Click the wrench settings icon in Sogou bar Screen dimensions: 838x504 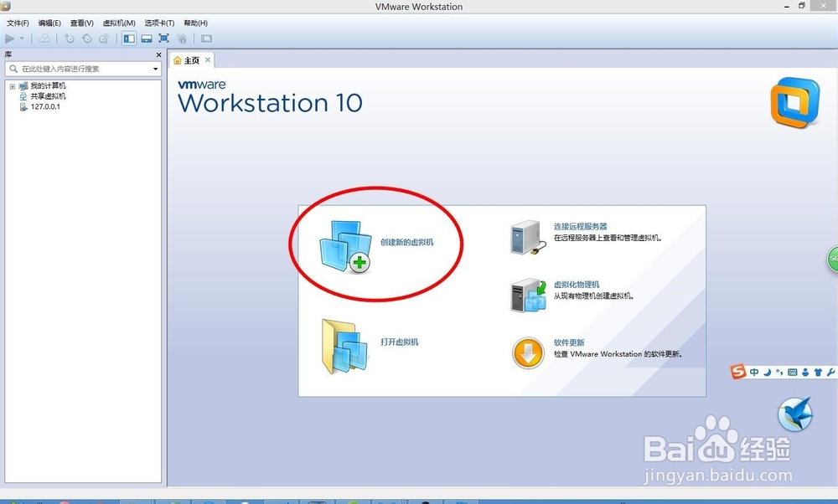click(830, 372)
